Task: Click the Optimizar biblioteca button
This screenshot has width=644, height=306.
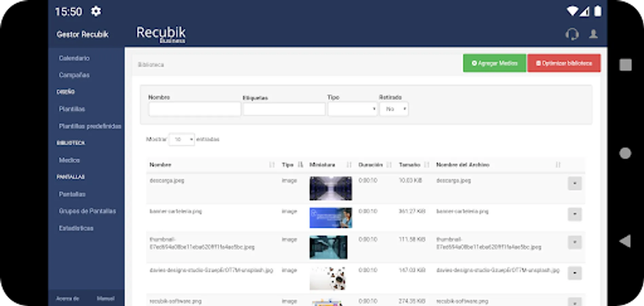Action: [x=564, y=63]
